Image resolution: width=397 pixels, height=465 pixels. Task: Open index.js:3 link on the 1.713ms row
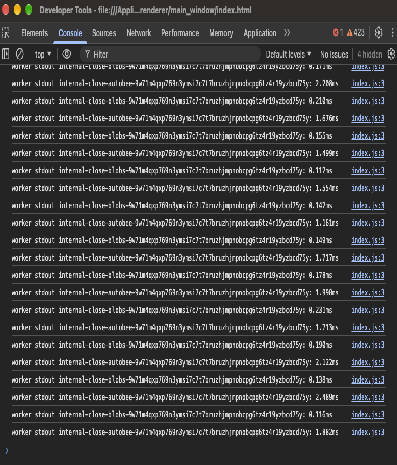point(368,327)
